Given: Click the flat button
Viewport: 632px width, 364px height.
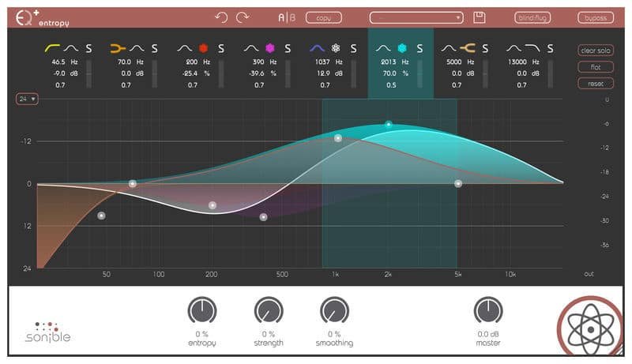Looking at the screenshot, I should pyautogui.click(x=596, y=67).
